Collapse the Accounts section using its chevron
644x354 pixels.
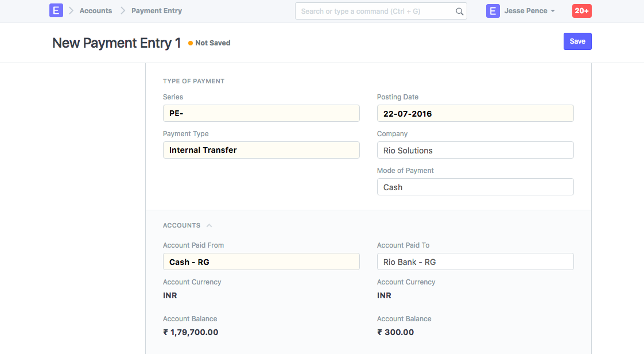pyautogui.click(x=209, y=226)
